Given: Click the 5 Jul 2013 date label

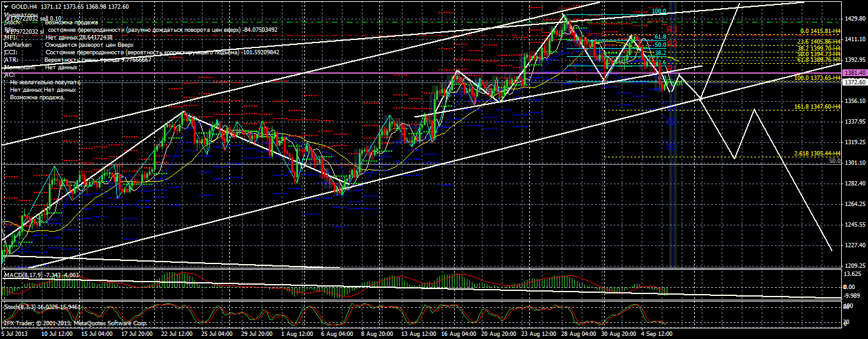Looking at the screenshot, I should [13, 335].
